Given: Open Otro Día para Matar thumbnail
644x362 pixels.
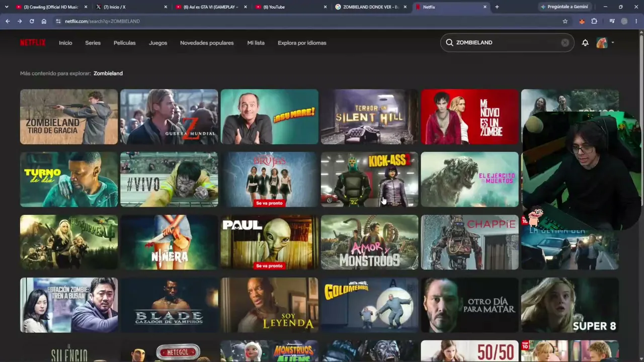Looking at the screenshot, I should 469,305.
